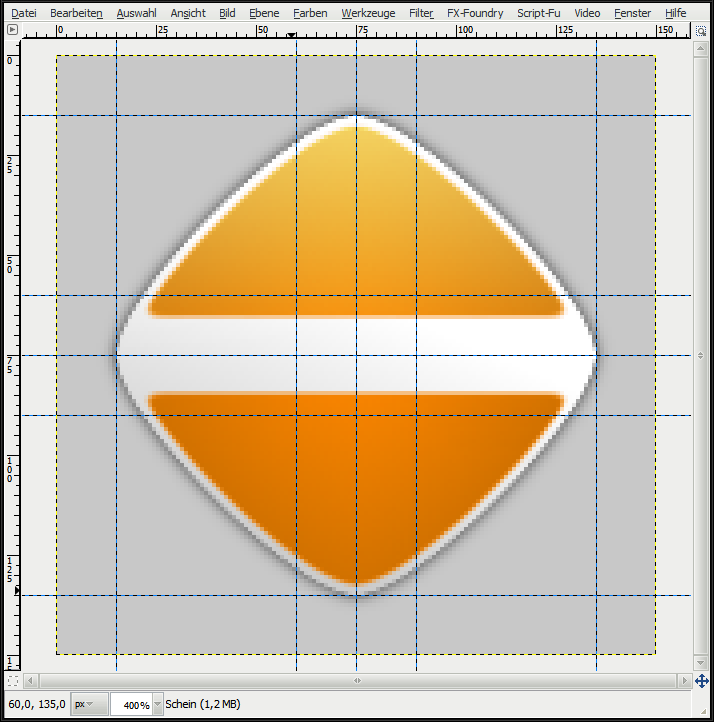Open the Video menu
Screen dimensions: 714x722
587,13
